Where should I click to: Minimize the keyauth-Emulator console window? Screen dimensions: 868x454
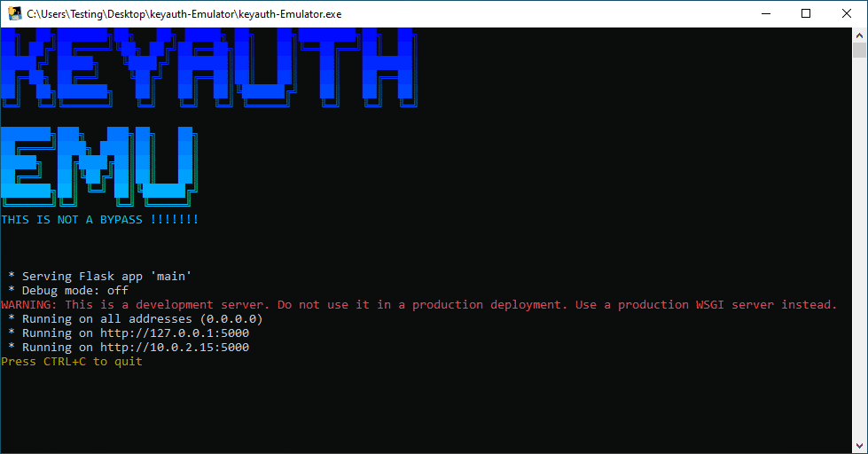[766, 14]
